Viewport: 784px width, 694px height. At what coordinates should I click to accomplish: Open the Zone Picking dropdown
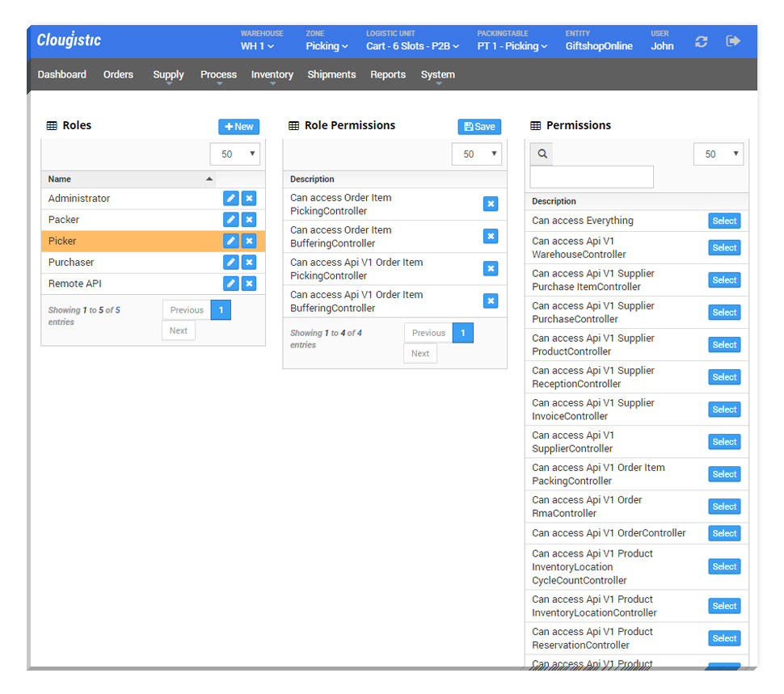point(327,46)
